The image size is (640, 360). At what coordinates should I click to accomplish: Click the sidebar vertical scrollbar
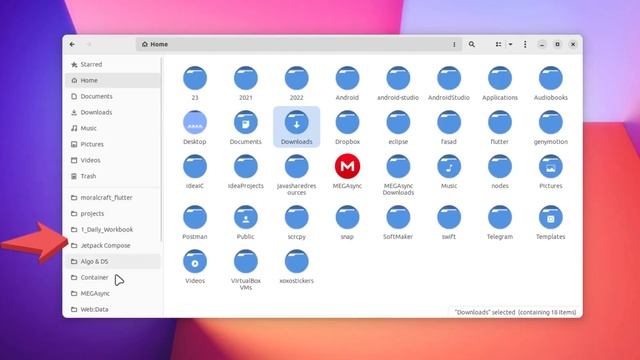tap(162, 149)
